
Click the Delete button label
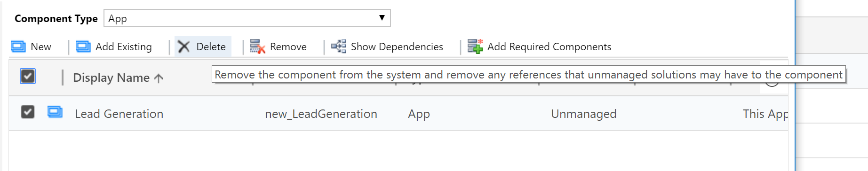tap(211, 47)
